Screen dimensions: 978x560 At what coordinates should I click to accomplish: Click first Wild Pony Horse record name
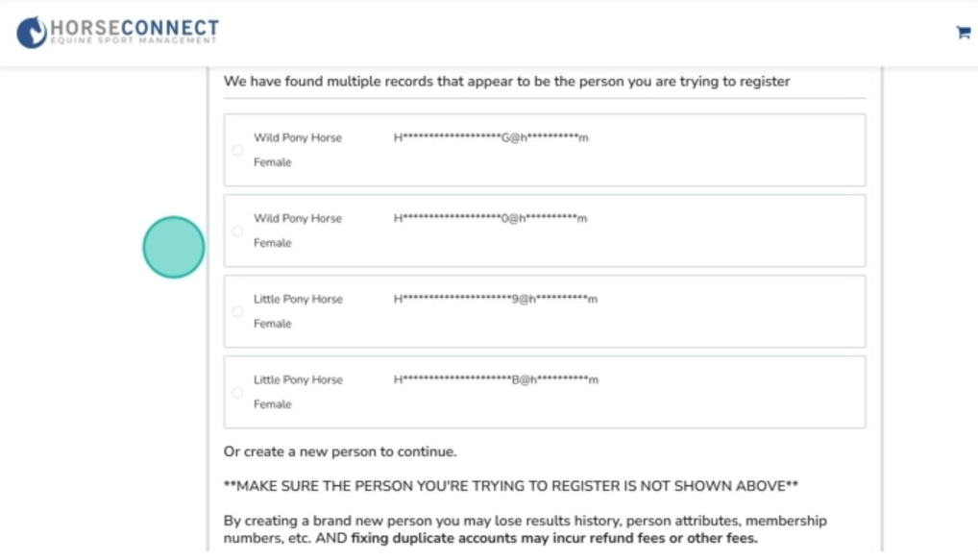tap(298, 138)
